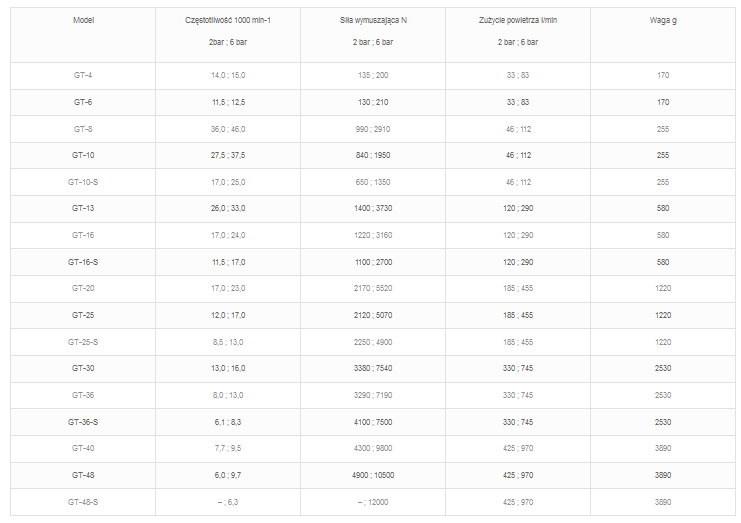741x523 pixels.
Task: Click the Częstotliwość 1000 min-1 column header
Action: click(228, 20)
